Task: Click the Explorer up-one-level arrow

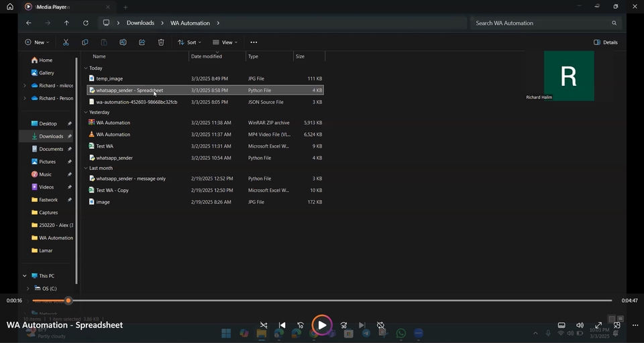Action: point(66,23)
